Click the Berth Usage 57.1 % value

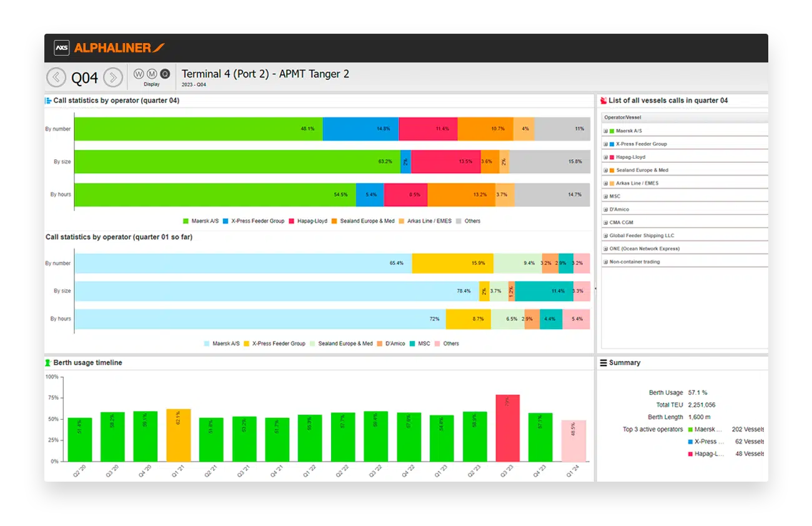pyautogui.click(x=697, y=393)
